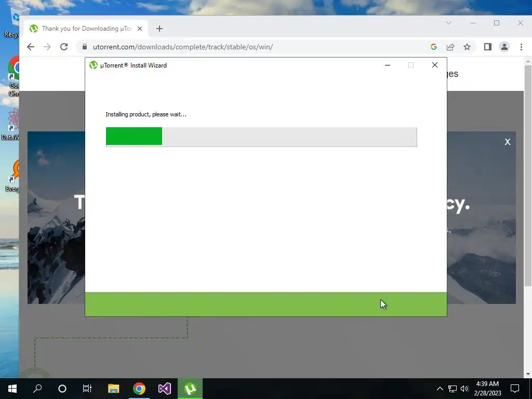This screenshot has width=532, height=399.
Task: Open the Chrome profile avatar
Action: 504,47
